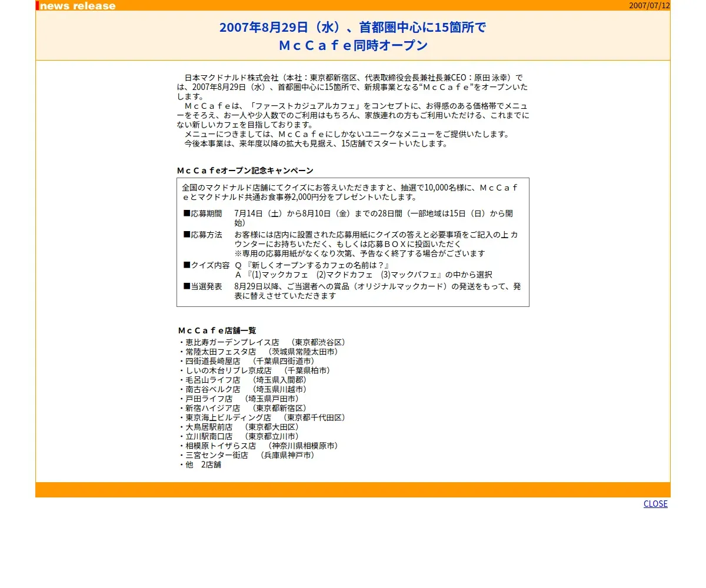Screen dimensions: 706x588
Task: Click the CLOSE link
Action: click(x=655, y=504)
